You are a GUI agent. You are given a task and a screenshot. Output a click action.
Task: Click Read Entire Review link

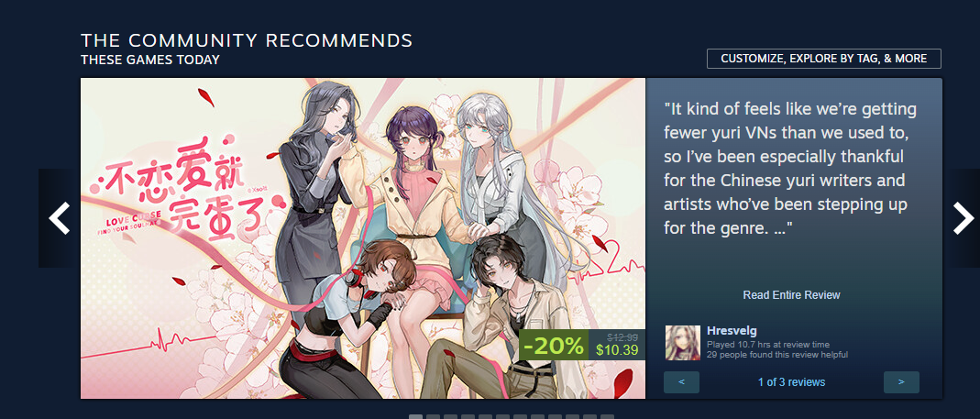click(791, 295)
